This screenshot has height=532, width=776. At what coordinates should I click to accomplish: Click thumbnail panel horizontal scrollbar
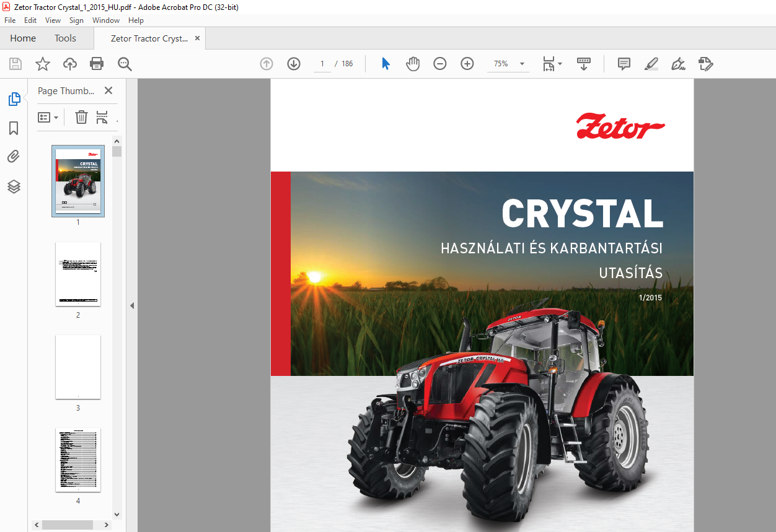[67, 525]
